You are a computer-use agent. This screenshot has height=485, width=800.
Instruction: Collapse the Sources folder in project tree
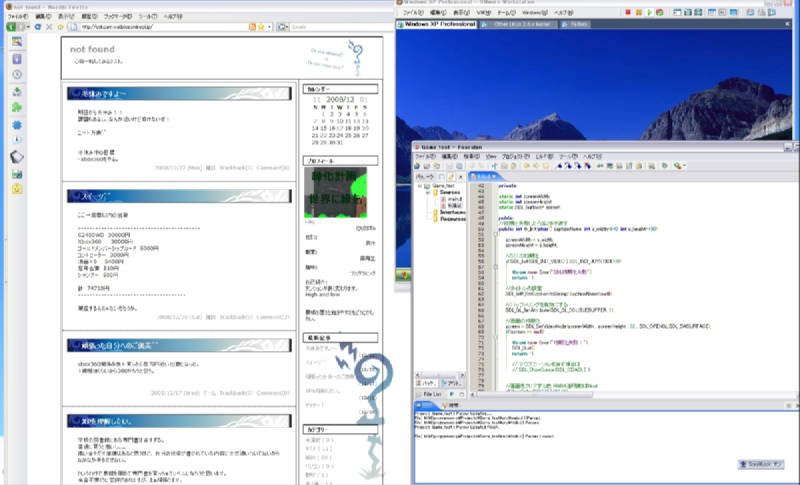coord(428,193)
